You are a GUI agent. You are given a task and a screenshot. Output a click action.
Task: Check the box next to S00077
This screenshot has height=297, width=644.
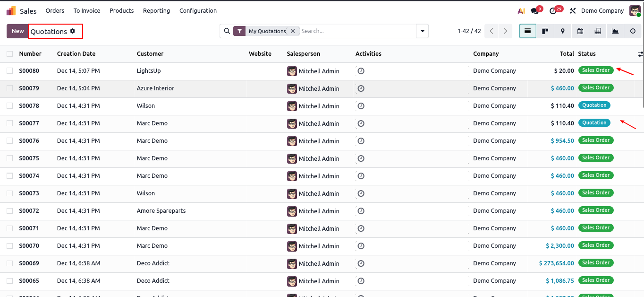tap(10, 123)
